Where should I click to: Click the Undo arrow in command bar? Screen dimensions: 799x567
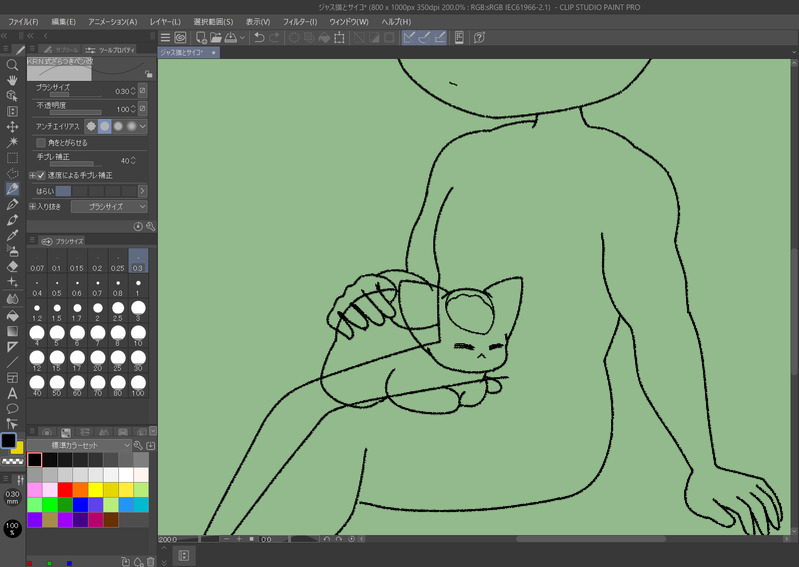259,37
